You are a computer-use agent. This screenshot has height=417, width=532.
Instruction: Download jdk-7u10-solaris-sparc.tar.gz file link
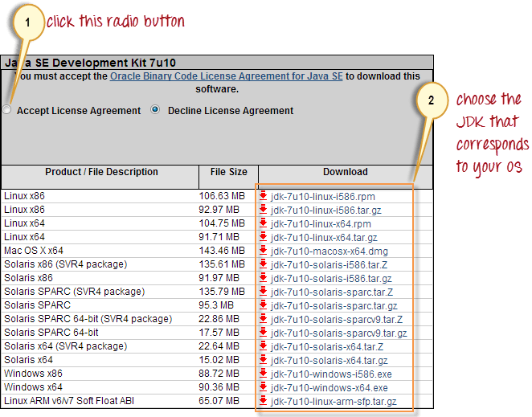[x=334, y=305]
